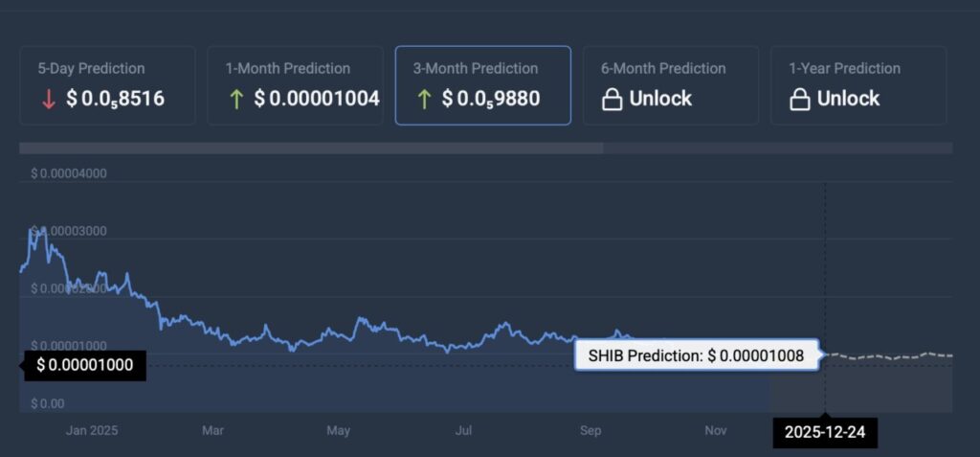Click the Sep label on the time axis
Viewport: 980px width, 457px height.
pyautogui.click(x=590, y=431)
